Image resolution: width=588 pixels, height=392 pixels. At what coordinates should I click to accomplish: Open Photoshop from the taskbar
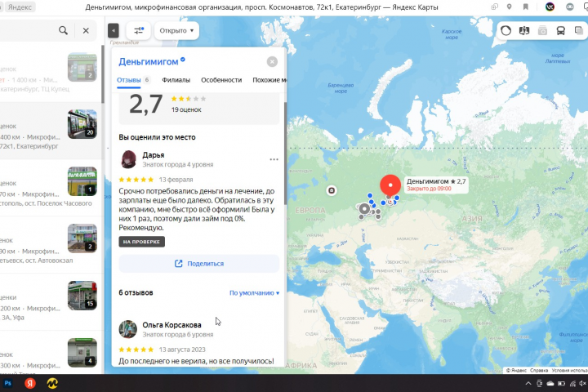coord(8,383)
